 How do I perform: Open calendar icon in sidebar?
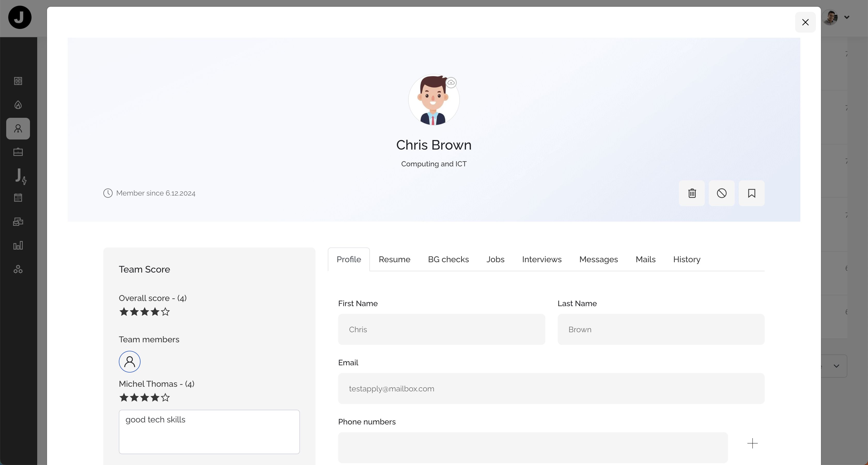tap(18, 197)
